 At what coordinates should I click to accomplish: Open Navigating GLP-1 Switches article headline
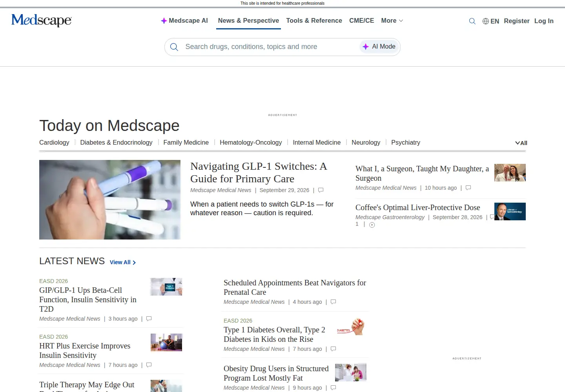259,172
